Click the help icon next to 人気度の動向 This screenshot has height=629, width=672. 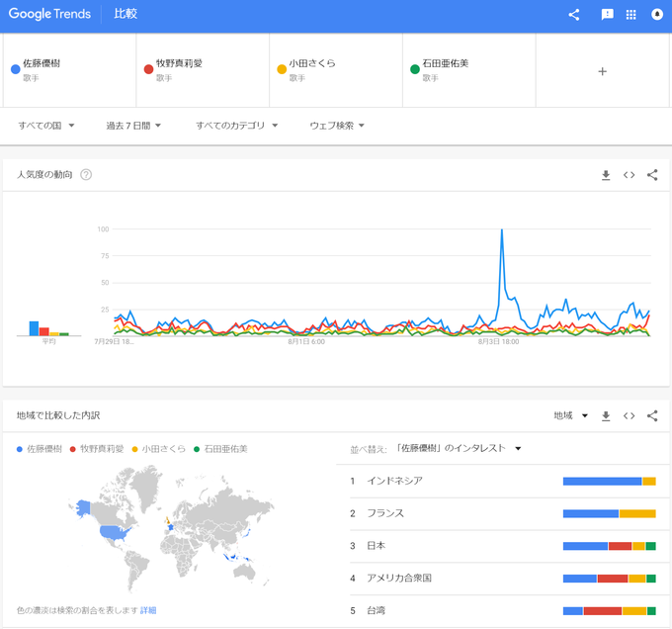coord(86,174)
